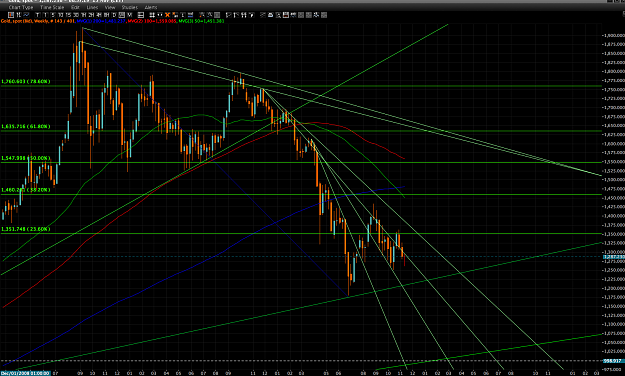Click the blue MVG(1) 200 label
The width and height of the screenshot is (625, 376).
100,21
